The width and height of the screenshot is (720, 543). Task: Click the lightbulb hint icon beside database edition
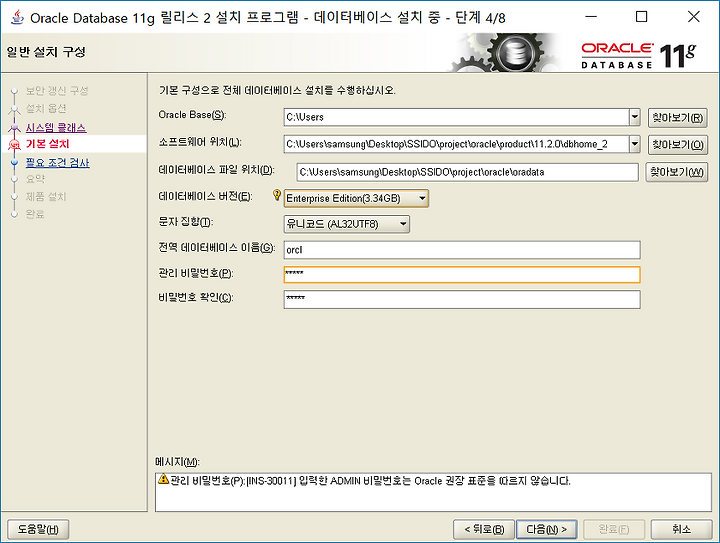(x=276, y=195)
